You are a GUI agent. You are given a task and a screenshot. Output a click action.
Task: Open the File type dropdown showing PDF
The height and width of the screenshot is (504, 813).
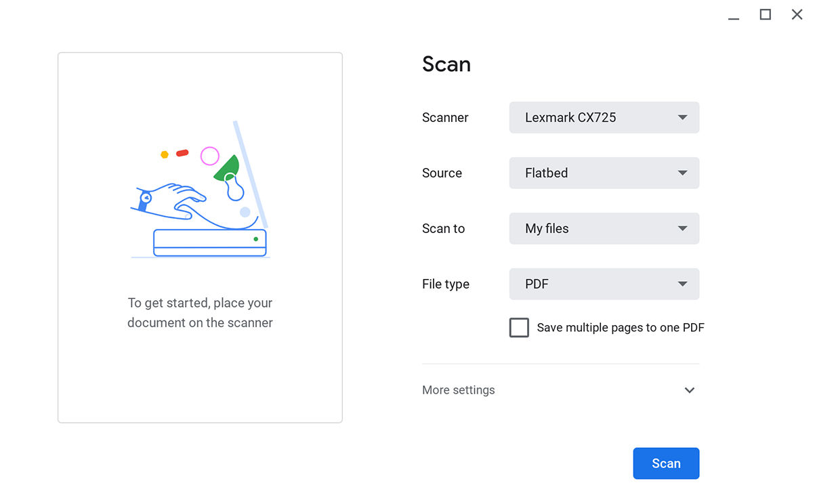click(604, 284)
